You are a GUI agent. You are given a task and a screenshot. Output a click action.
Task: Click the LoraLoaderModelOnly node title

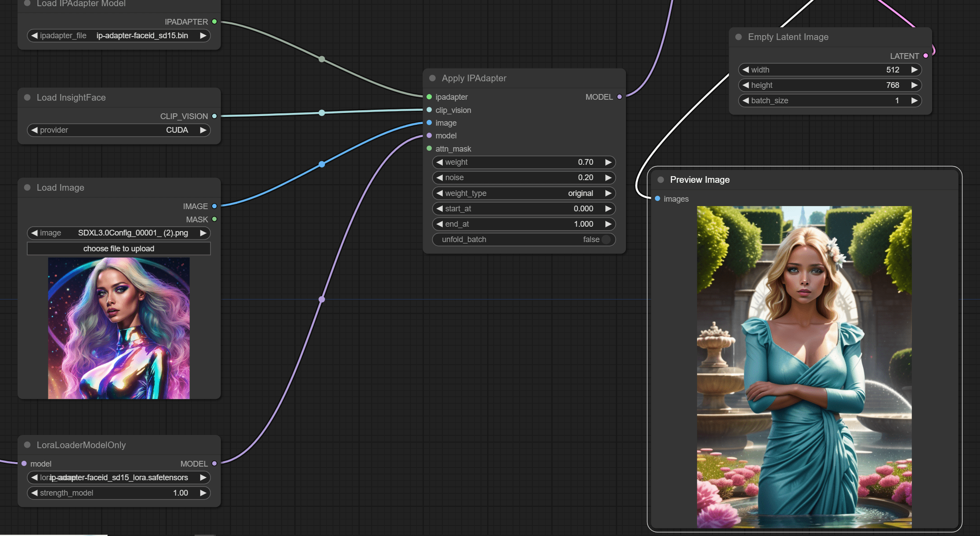81,445
